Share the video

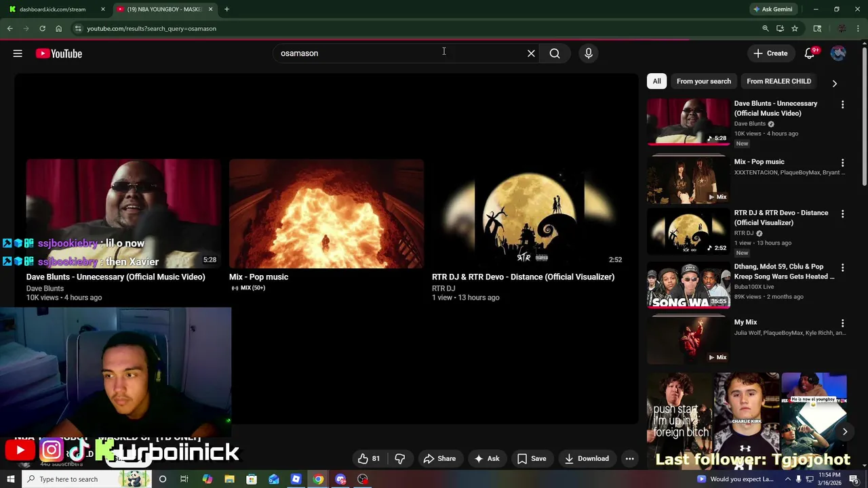[x=439, y=459]
